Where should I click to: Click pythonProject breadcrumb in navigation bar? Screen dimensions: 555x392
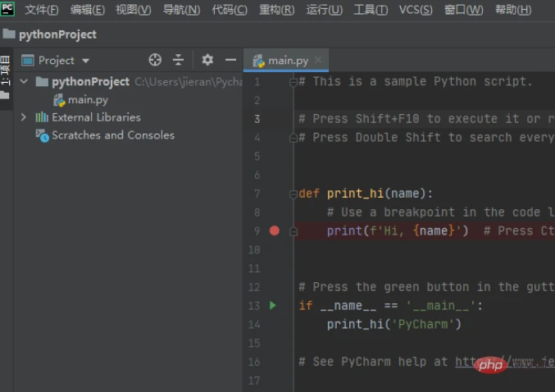[x=56, y=34]
